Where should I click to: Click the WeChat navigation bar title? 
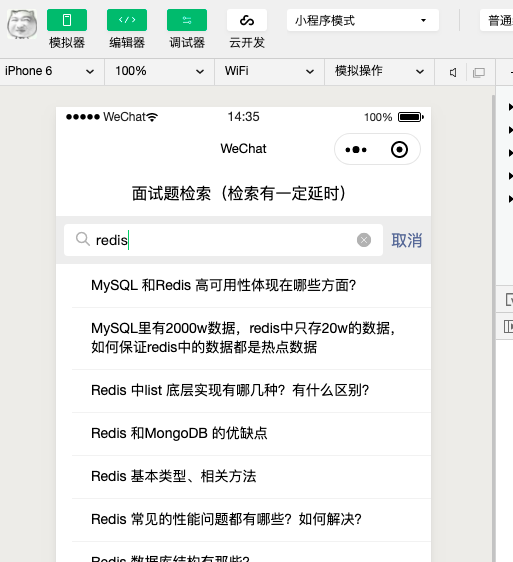(x=243, y=149)
